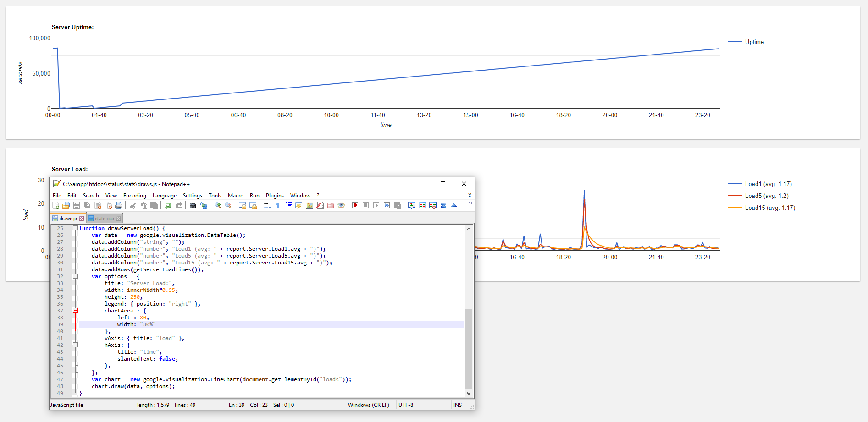This screenshot has width=868, height=422.
Task: Collapse the chartArea block fold marker
Action: (x=75, y=311)
